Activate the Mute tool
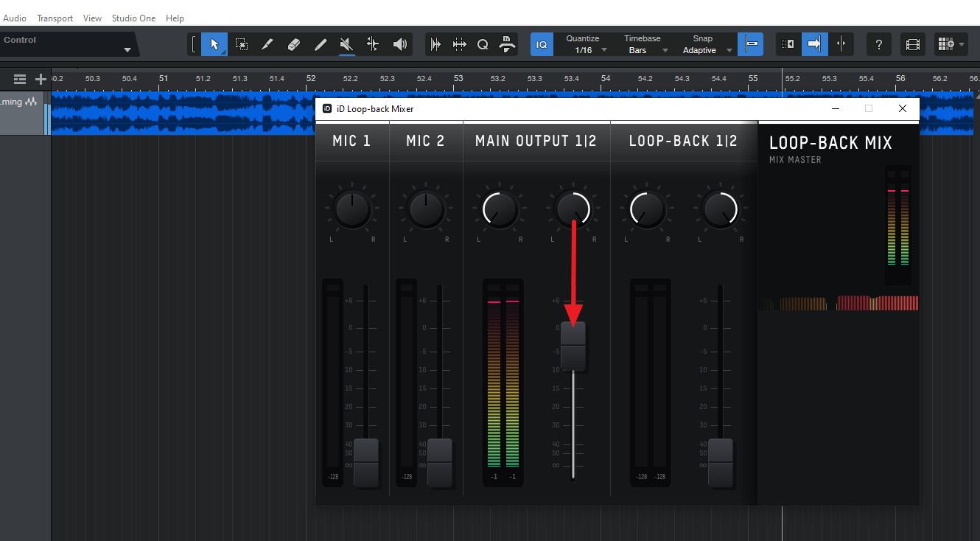 [x=346, y=45]
